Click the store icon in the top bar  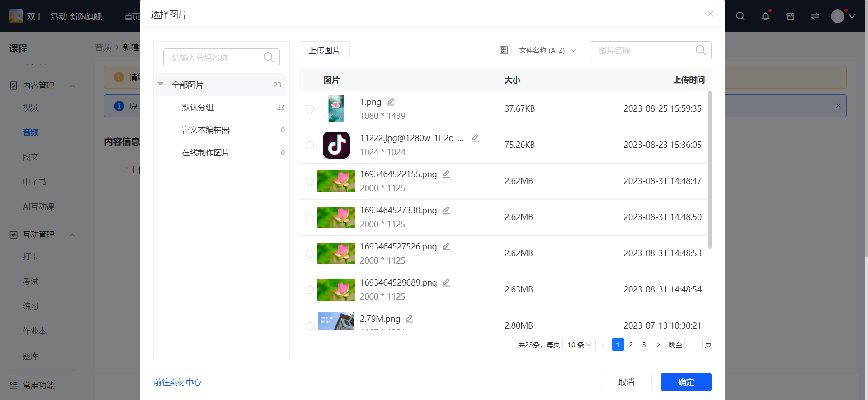pyautogui.click(x=790, y=16)
